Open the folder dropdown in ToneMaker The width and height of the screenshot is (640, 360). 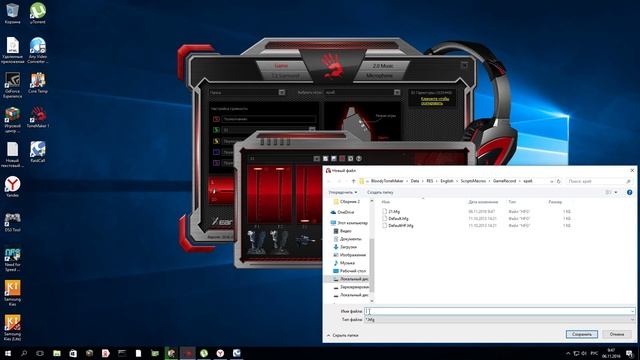tap(282, 92)
